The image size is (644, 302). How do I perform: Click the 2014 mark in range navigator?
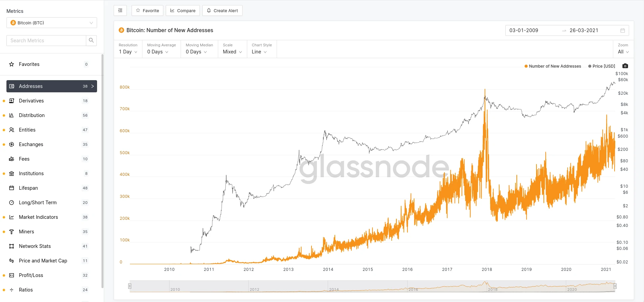tap(334, 289)
